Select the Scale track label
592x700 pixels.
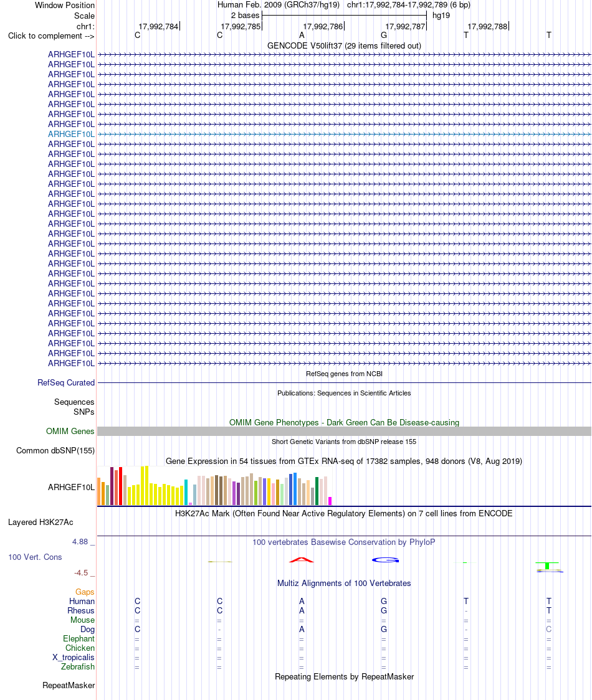pyautogui.click(x=85, y=16)
